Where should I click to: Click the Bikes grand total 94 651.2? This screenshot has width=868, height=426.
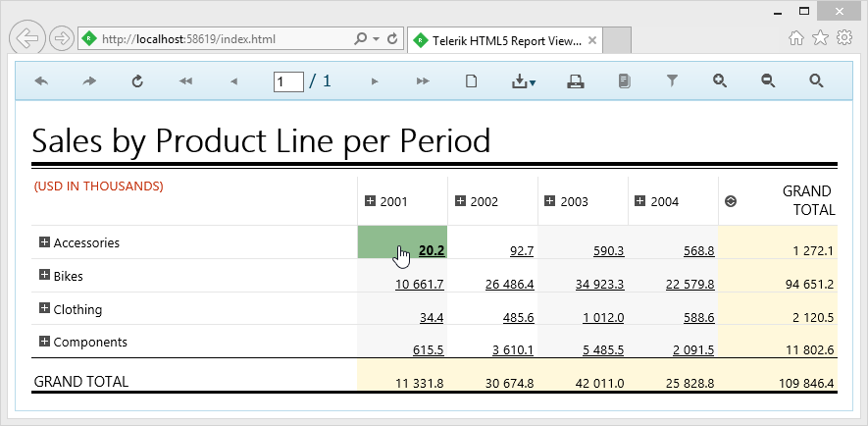pos(809,285)
